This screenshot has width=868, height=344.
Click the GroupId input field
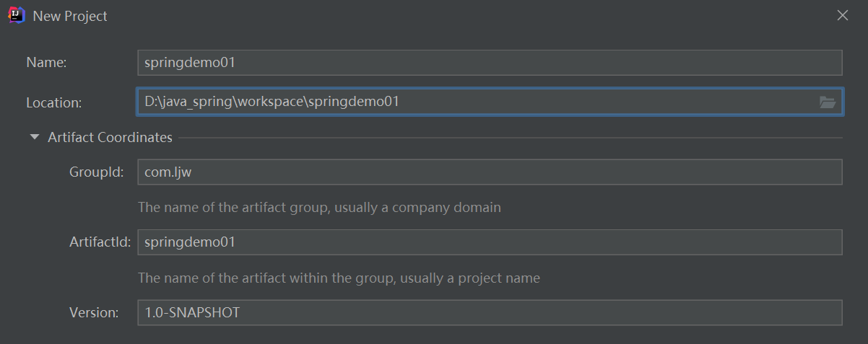coord(490,172)
